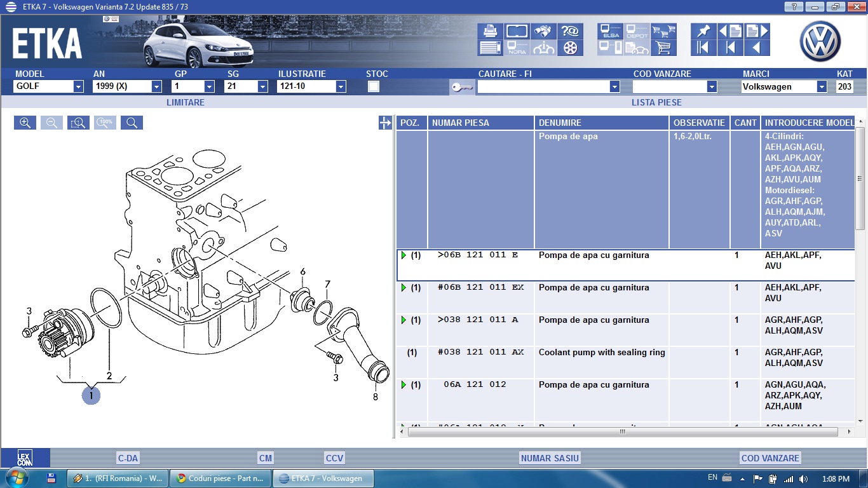868x488 pixels.
Task: Click the OBSERVATIE column header
Action: 700,123
